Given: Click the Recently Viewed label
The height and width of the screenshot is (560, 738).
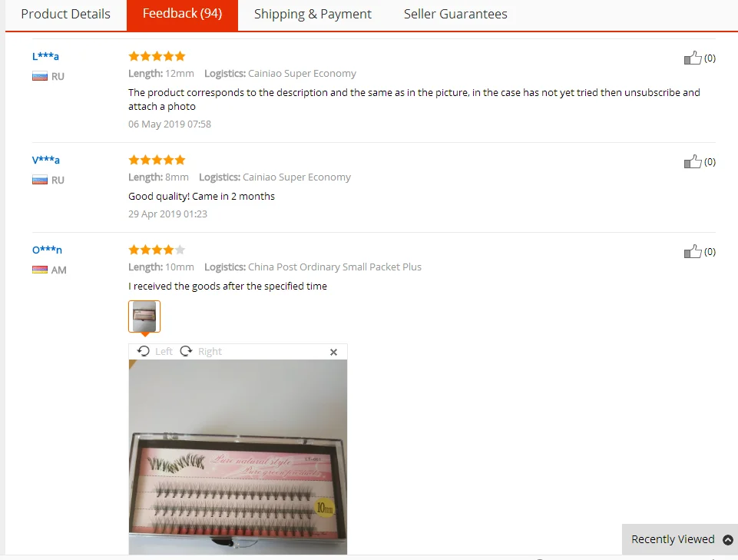Looking at the screenshot, I should tap(673, 539).
